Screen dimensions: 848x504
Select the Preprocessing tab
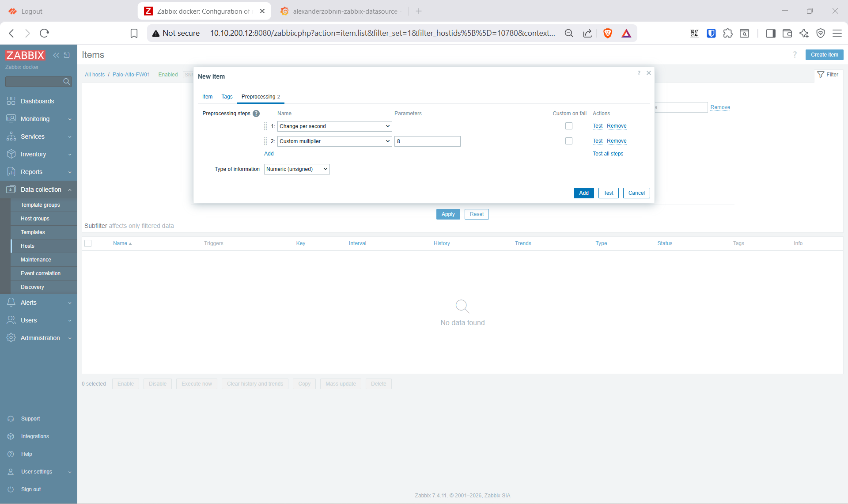pos(261,97)
